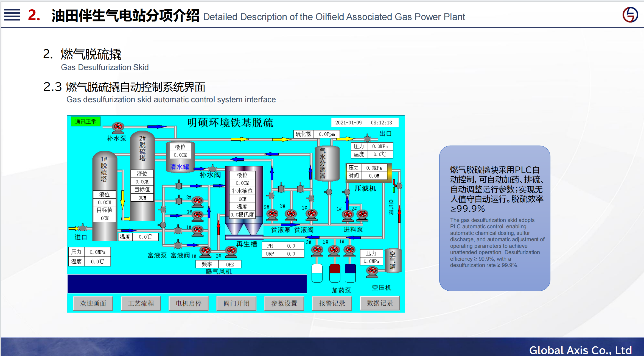This screenshot has height=356, width=644.
Task: Select the red dosing tank
Action: click(x=335, y=272)
